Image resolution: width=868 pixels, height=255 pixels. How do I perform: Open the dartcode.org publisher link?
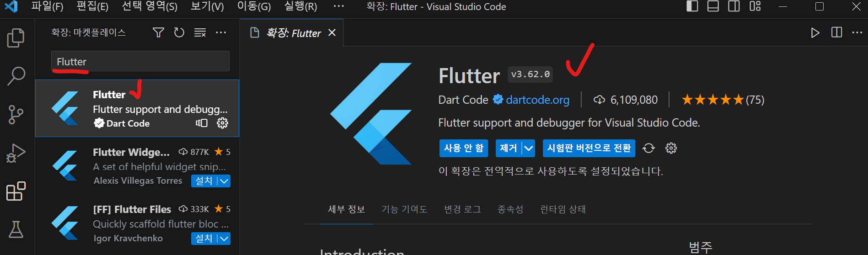click(537, 100)
